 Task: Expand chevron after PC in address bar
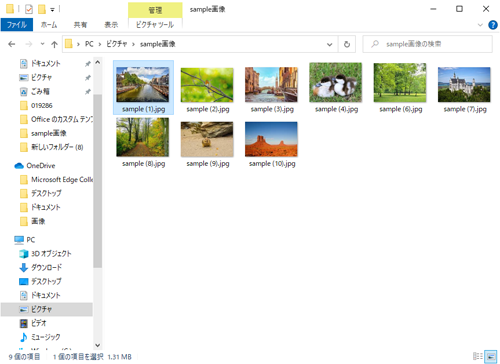click(100, 44)
